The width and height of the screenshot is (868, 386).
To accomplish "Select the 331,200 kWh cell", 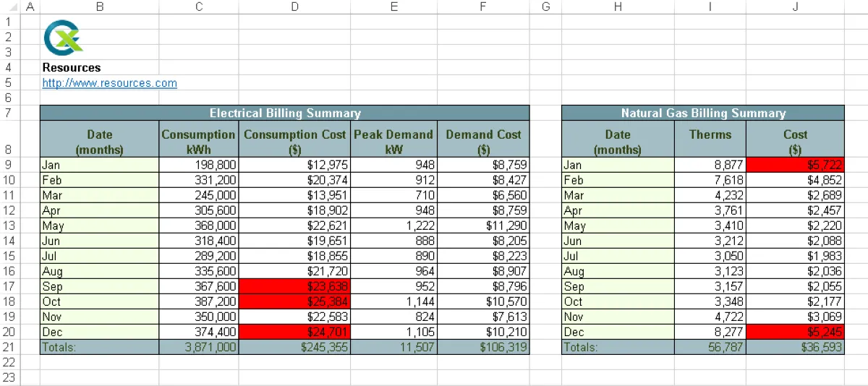I will click(x=199, y=180).
